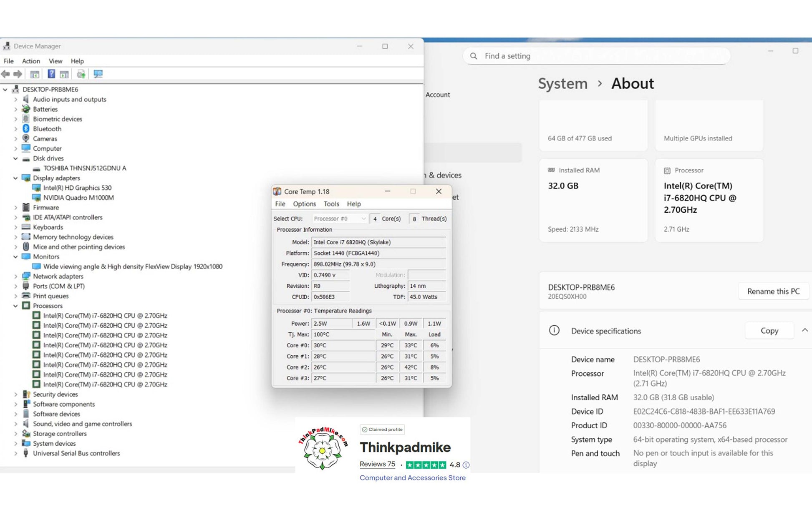Expand the Network adapters node

click(15, 276)
